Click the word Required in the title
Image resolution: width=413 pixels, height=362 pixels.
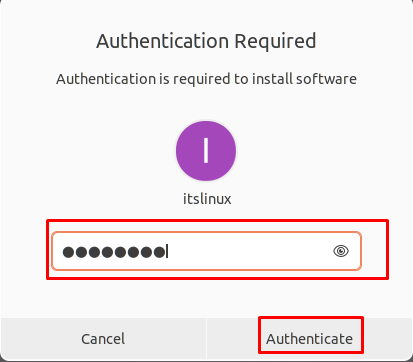275,41
